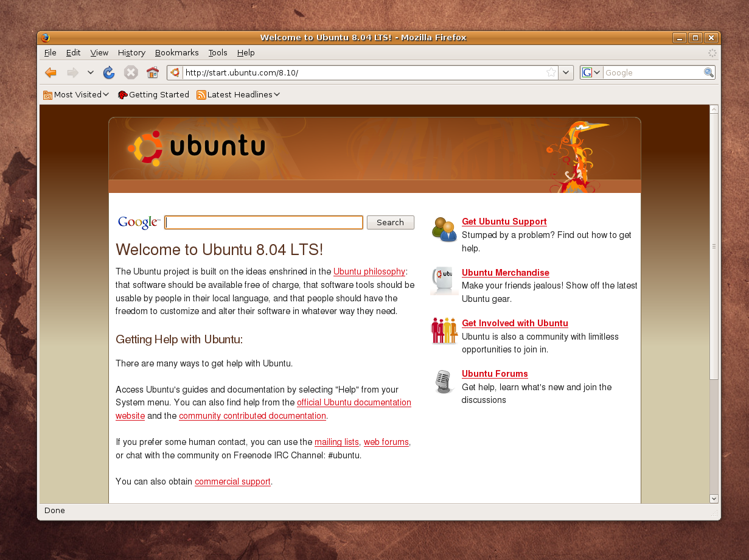
Task: Open the Get Ubuntu Support link
Action: point(504,222)
